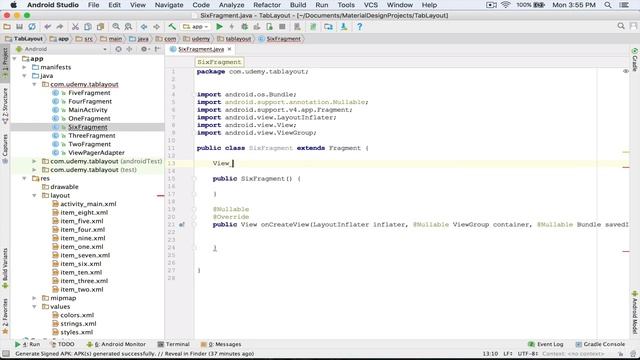640x360 pixels.
Task: Run the app with the green play icon
Action: tap(219, 27)
